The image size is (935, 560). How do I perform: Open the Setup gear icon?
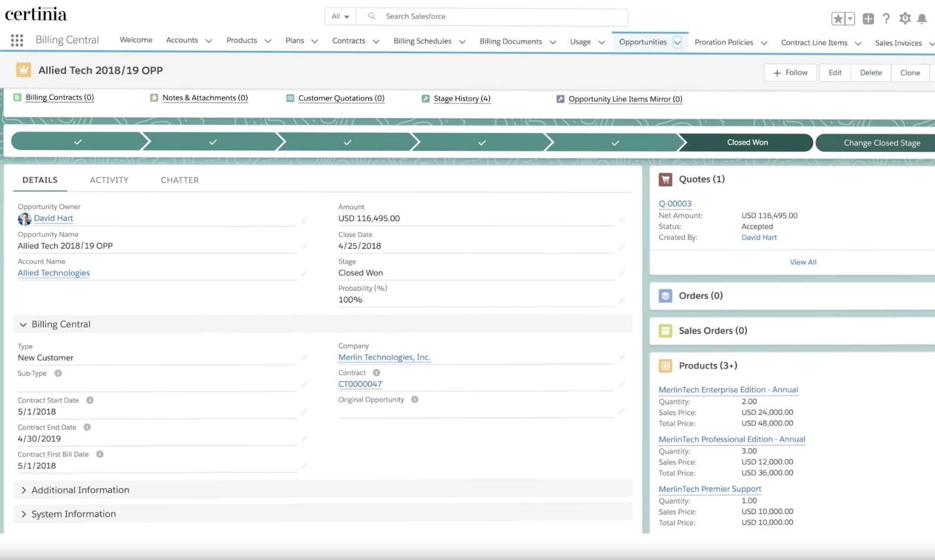905,18
